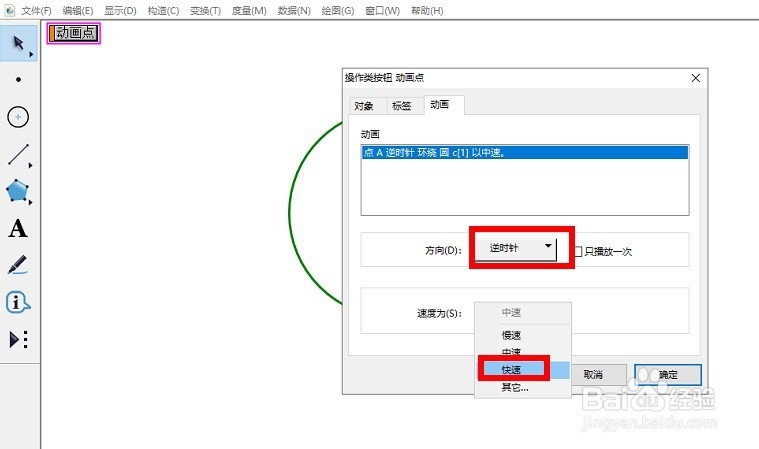Close the 操作类按钮 dialog
This screenshot has height=449, width=759.
coord(696,78)
